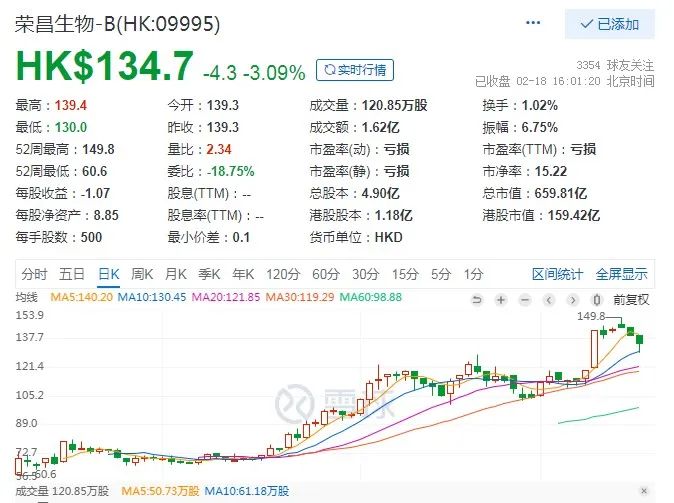The height and width of the screenshot is (503, 674).
Task: Click the 3354 球友关注 followers text
Action: (x=615, y=65)
